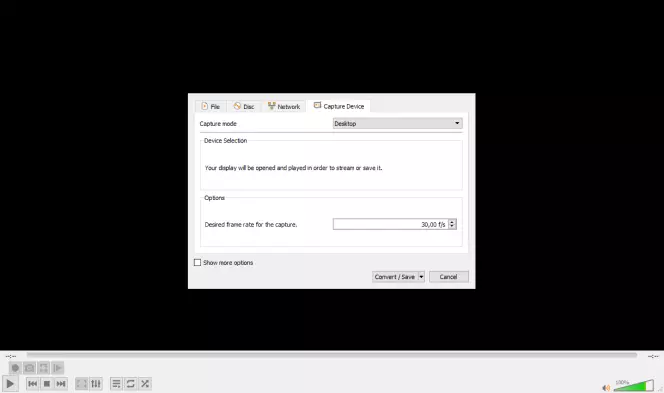Click the Record button icon
664x393 pixels.
(15, 368)
